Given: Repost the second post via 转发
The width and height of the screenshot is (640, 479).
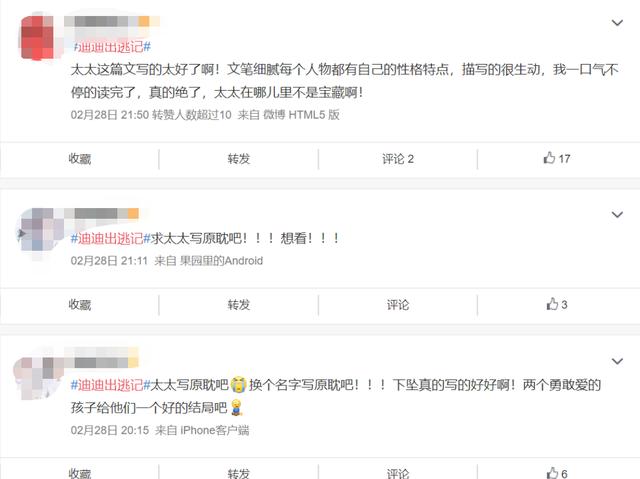Looking at the screenshot, I should coord(239,304).
